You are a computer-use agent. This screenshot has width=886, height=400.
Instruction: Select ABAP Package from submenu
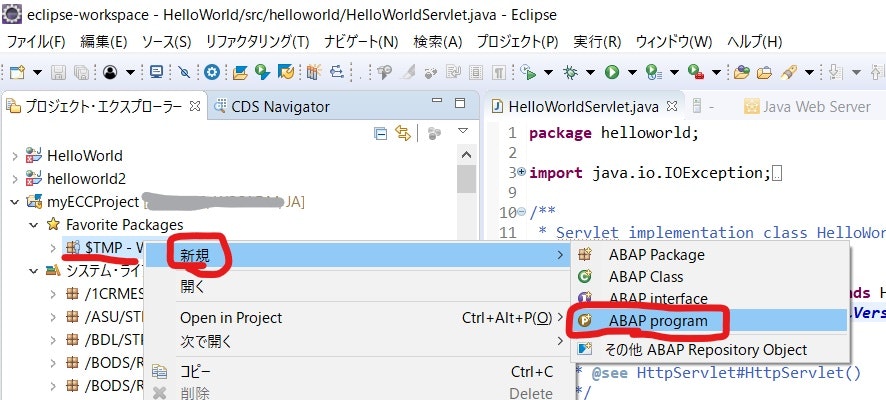tap(710, 255)
